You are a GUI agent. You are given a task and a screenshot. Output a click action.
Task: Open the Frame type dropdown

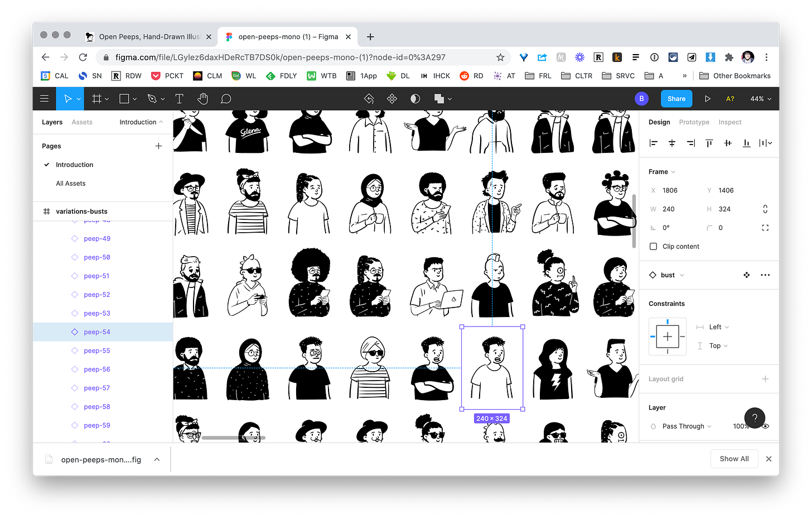click(662, 172)
